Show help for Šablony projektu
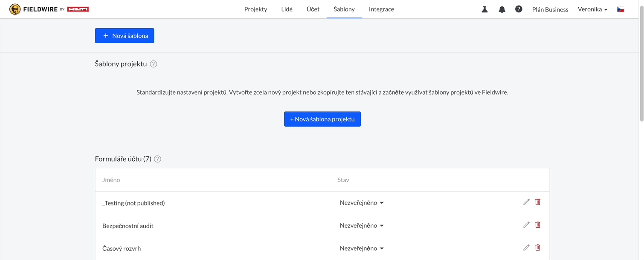This screenshot has height=260, width=644. 154,64
